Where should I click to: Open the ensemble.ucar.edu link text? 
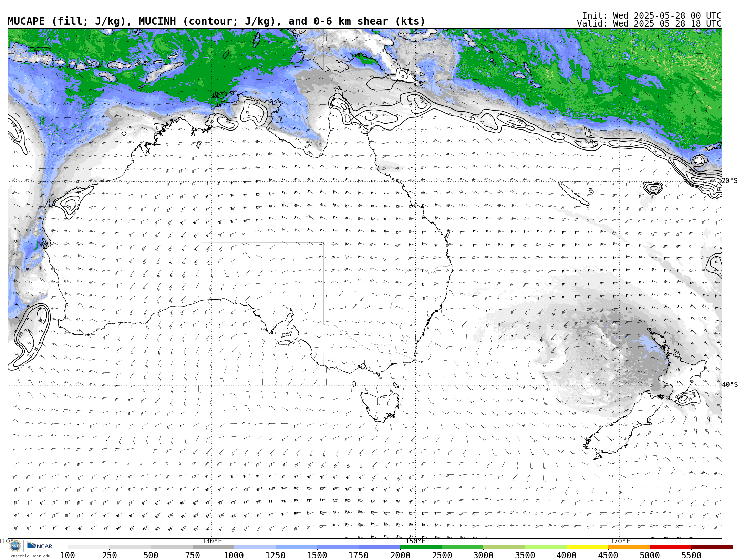(x=30, y=556)
